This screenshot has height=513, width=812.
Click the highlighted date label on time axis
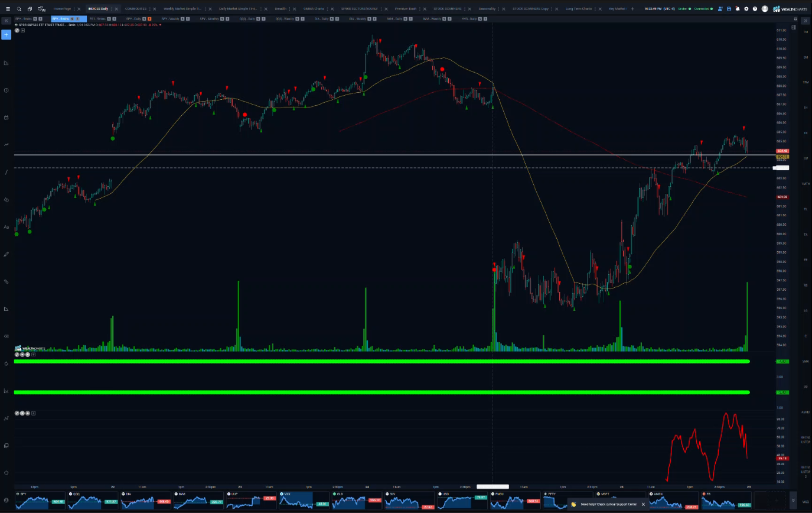[493, 486]
